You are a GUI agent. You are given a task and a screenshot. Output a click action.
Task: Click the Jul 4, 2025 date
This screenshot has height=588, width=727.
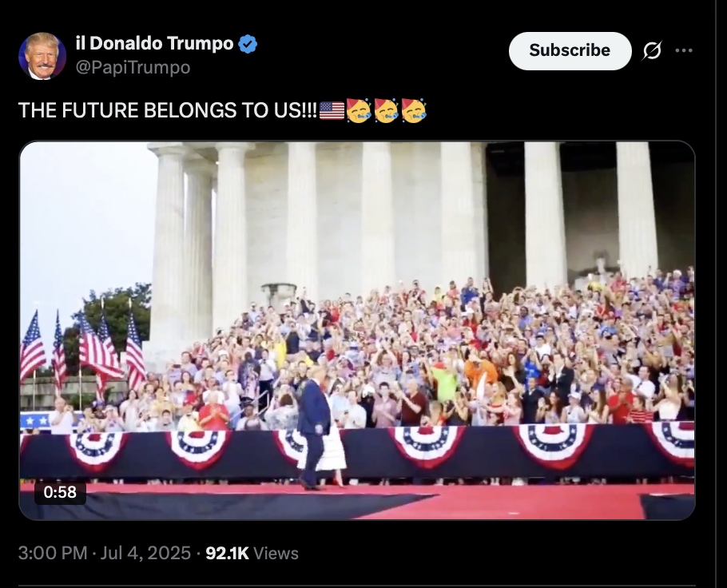click(x=145, y=553)
